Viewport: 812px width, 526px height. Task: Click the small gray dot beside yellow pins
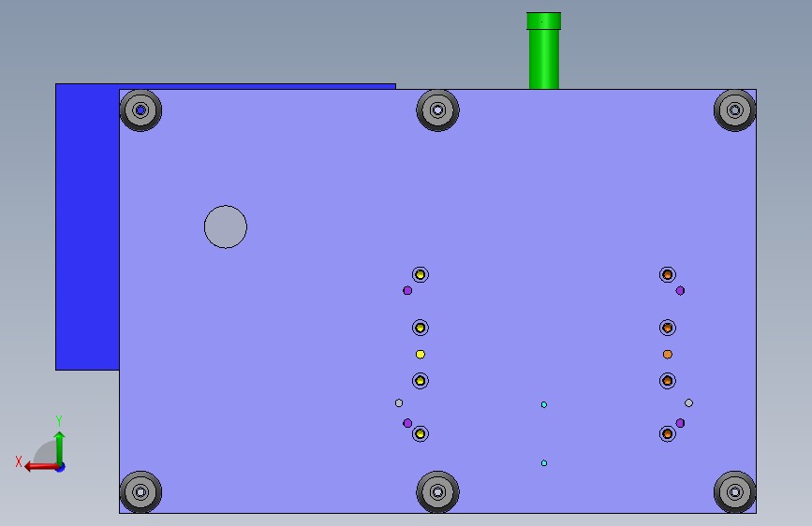click(399, 402)
